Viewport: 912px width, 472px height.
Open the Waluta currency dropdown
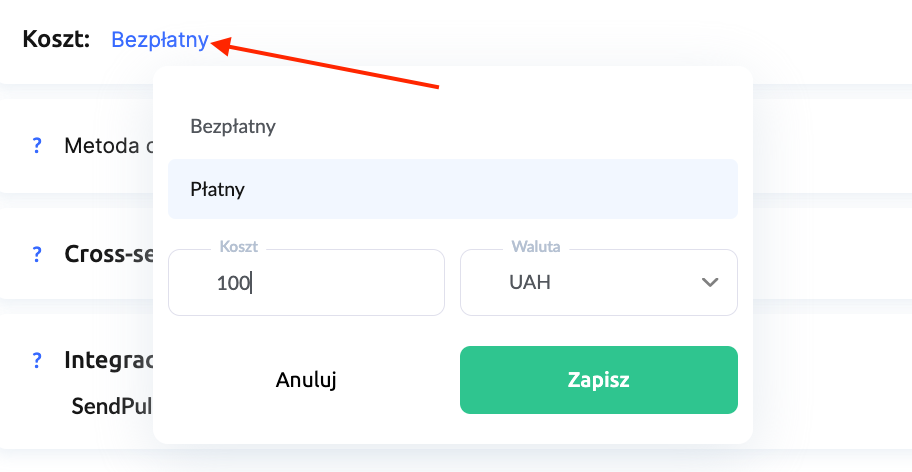[598, 283]
